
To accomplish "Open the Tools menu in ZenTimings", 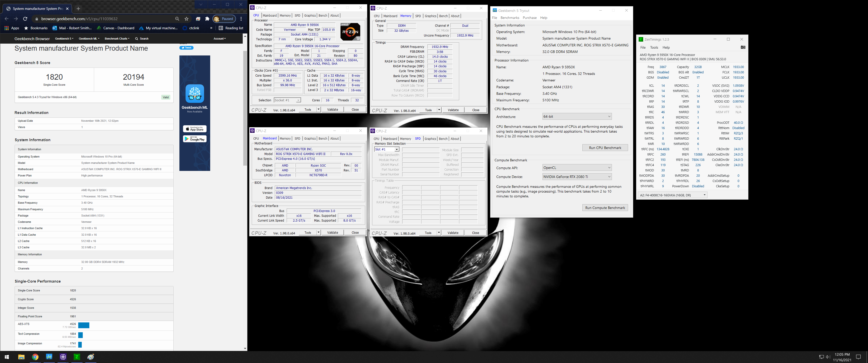I will pyautogui.click(x=654, y=47).
